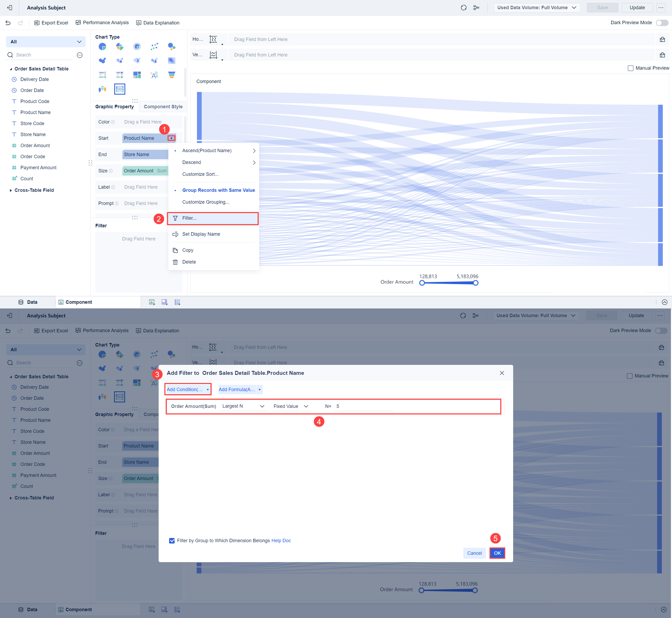This screenshot has height=618, width=672.
Task: Open the Add Formula dropdown arrow
Action: (x=259, y=390)
